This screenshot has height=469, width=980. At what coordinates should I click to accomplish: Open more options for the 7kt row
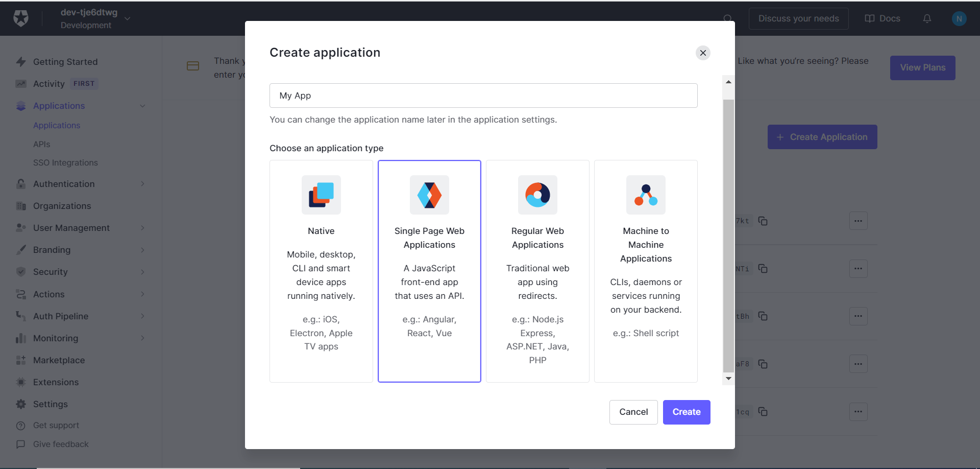click(x=858, y=221)
